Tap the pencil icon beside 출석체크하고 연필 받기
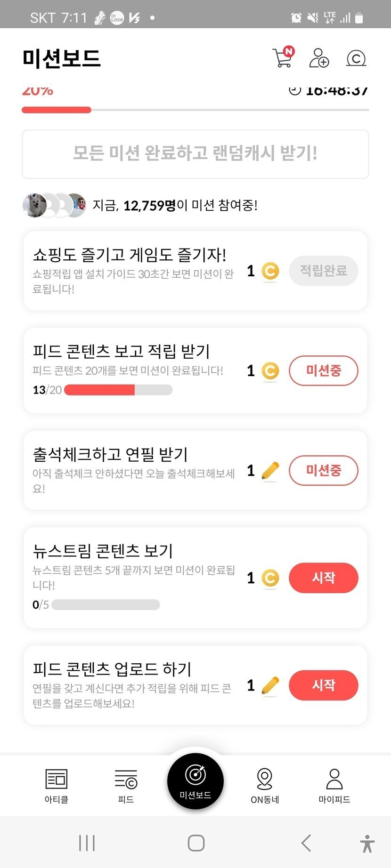Viewport: 391px width, 868px height. point(270,470)
